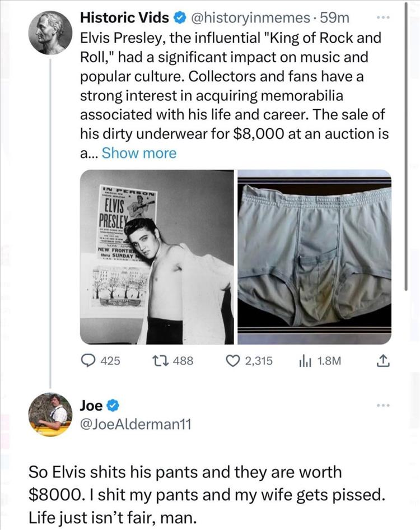Open Joe's profile avatar
Screen dimensions: 420x530
tap(50, 415)
